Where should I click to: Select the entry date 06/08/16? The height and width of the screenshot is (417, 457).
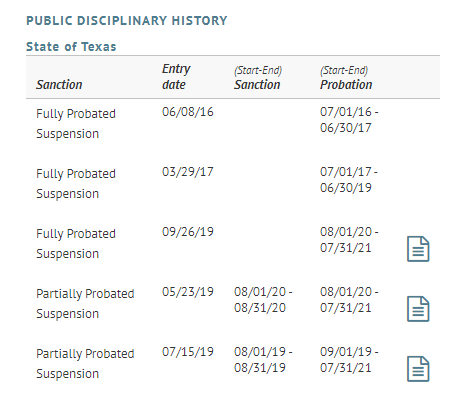pos(188,112)
